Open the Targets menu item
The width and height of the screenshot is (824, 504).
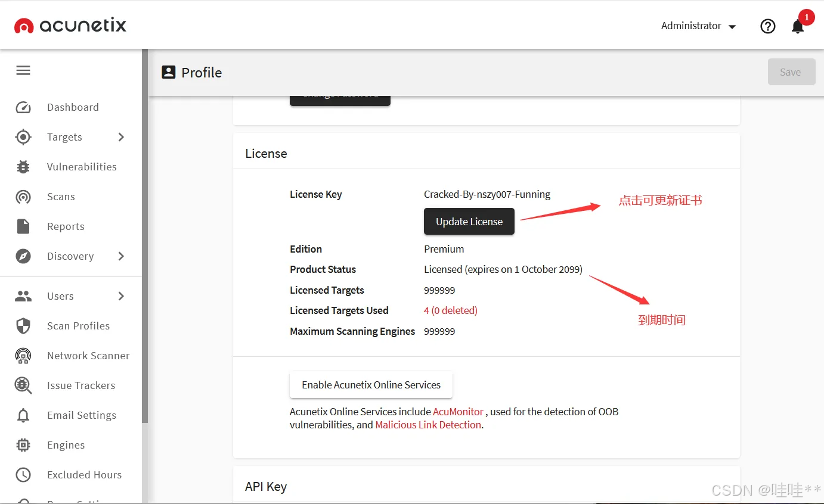pyautogui.click(x=64, y=137)
